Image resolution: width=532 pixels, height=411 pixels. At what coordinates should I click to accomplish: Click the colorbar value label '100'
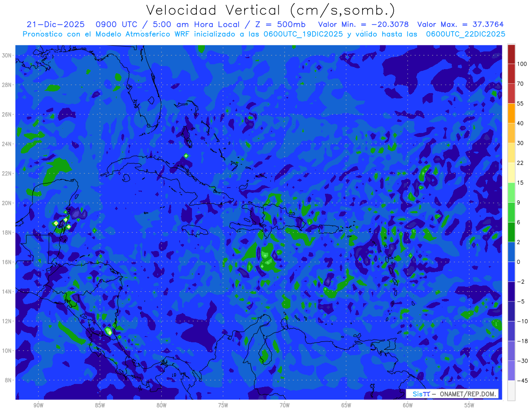pyautogui.click(x=522, y=64)
